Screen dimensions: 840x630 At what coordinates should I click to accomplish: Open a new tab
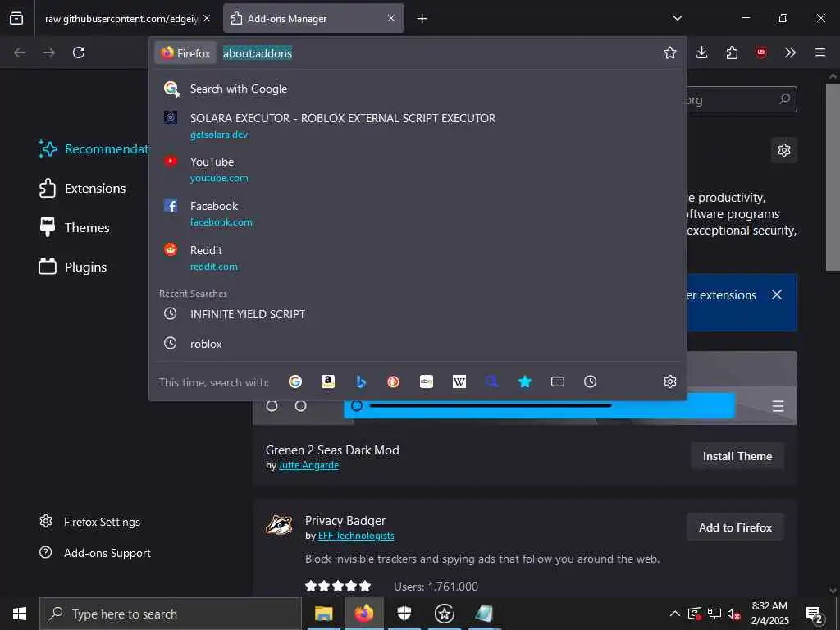tap(422, 19)
